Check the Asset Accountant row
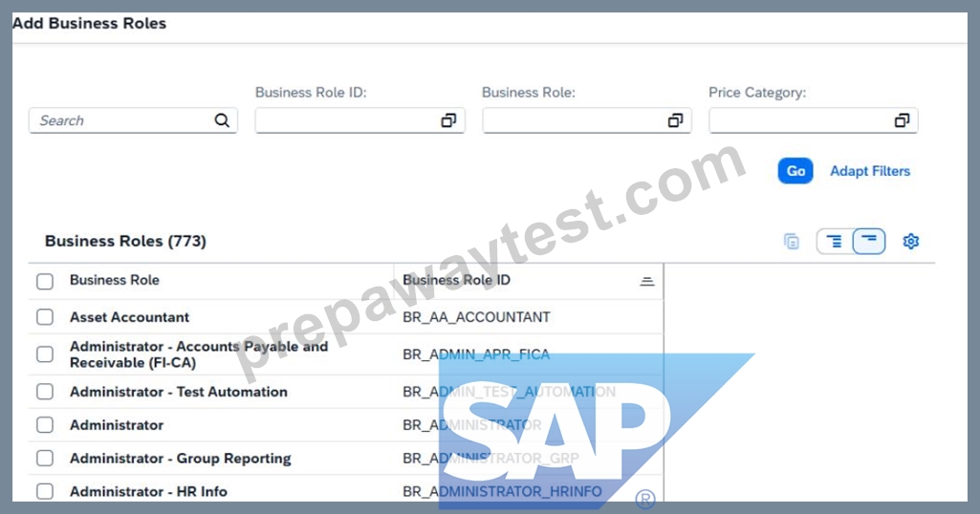 point(45,317)
